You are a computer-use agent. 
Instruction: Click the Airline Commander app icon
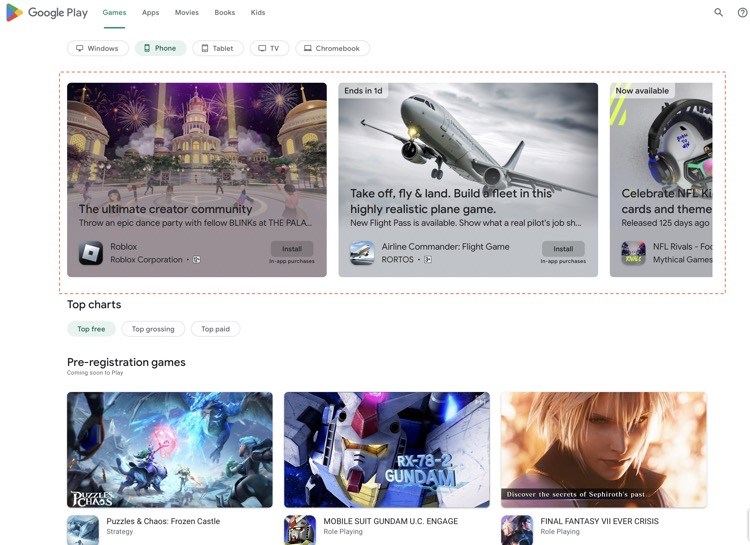(362, 253)
